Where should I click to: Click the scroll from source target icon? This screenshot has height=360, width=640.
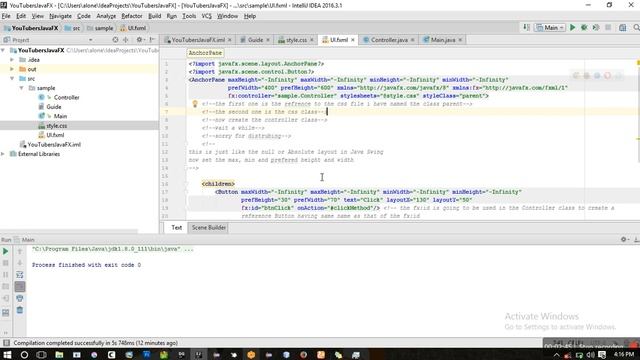[x=115, y=40]
